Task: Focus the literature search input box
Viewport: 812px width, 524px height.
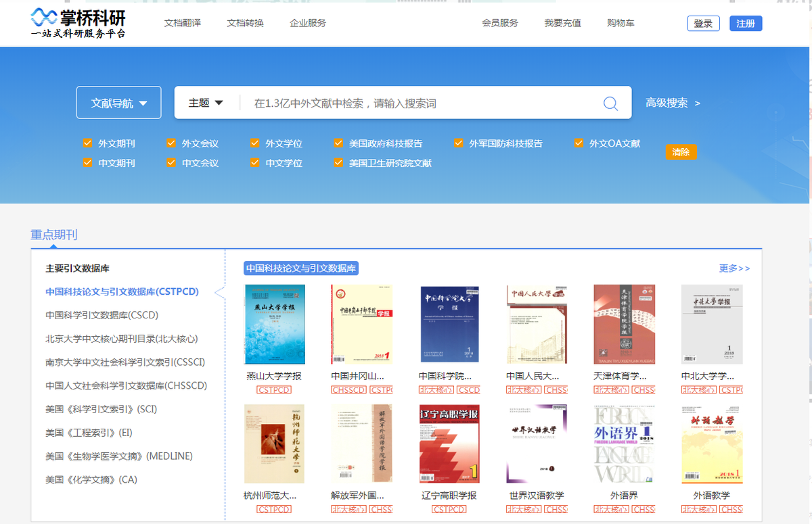Action: pyautogui.click(x=420, y=103)
